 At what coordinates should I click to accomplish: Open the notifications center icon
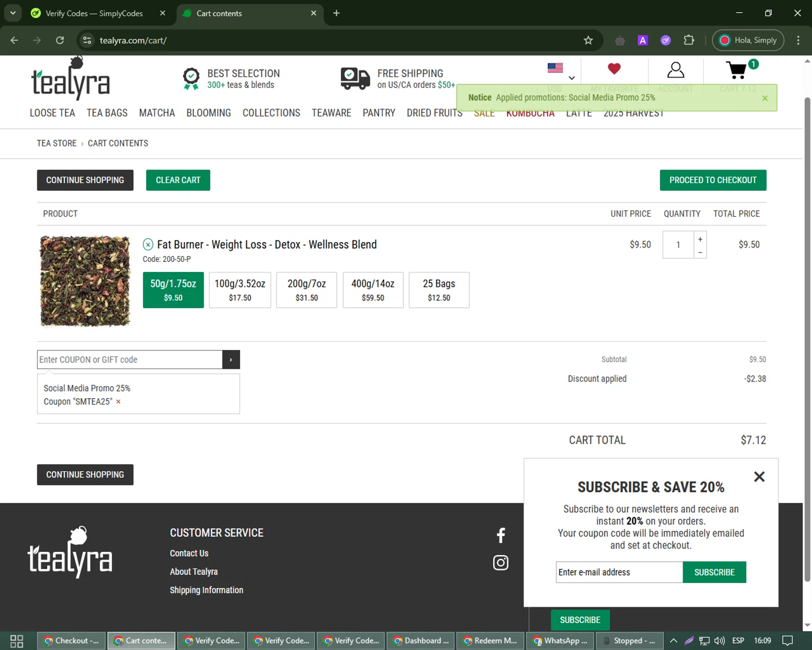point(788,641)
